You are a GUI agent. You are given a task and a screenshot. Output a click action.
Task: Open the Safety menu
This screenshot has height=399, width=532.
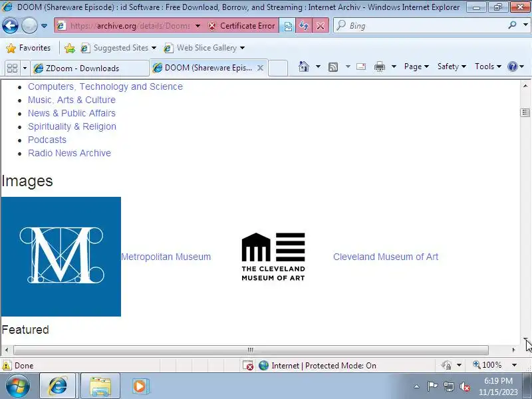(452, 66)
